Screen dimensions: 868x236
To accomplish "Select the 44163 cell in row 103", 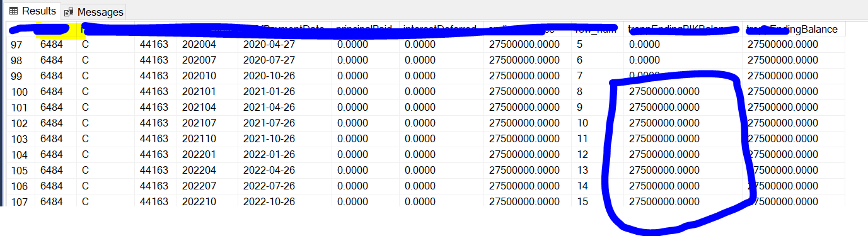I will [x=156, y=139].
